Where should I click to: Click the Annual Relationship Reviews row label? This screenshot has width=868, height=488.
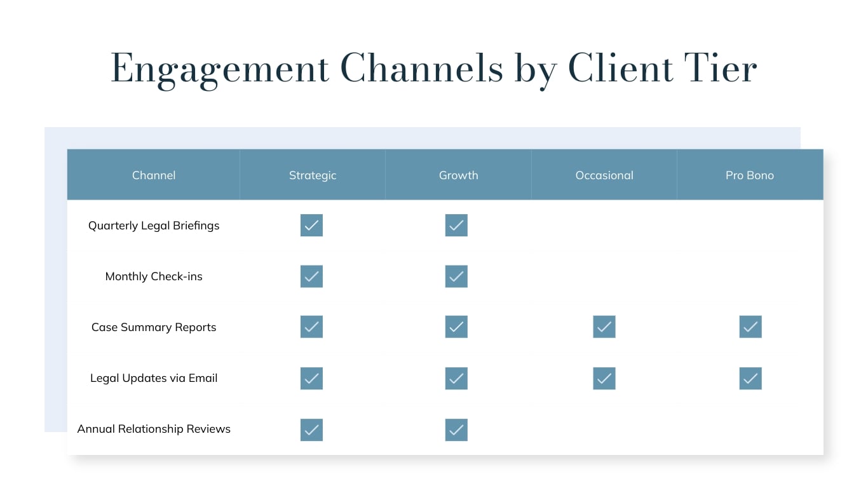pyautogui.click(x=154, y=429)
